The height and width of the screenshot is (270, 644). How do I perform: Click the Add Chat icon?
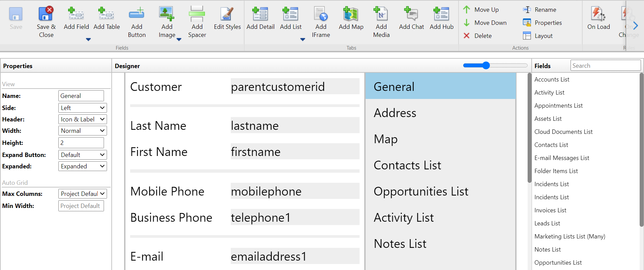(x=411, y=14)
